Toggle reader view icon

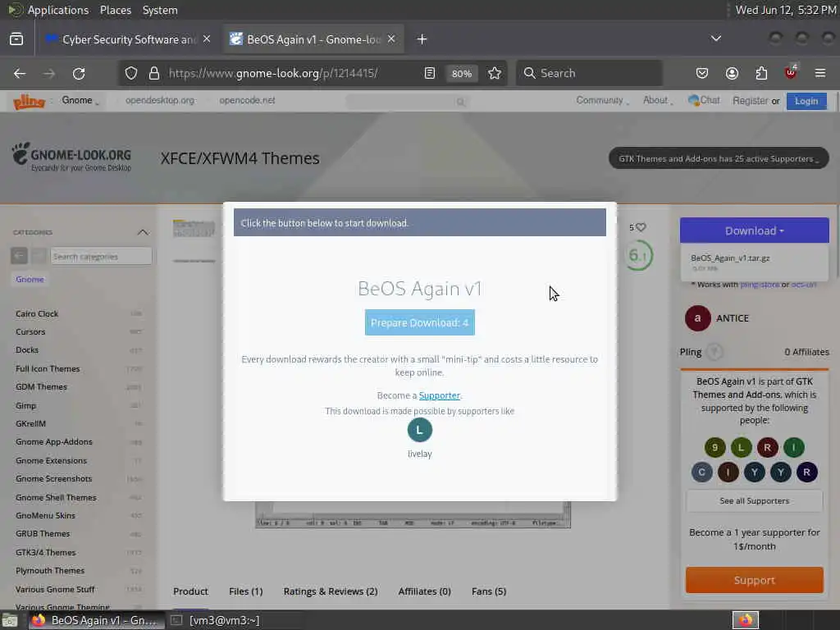pos(430,73)
